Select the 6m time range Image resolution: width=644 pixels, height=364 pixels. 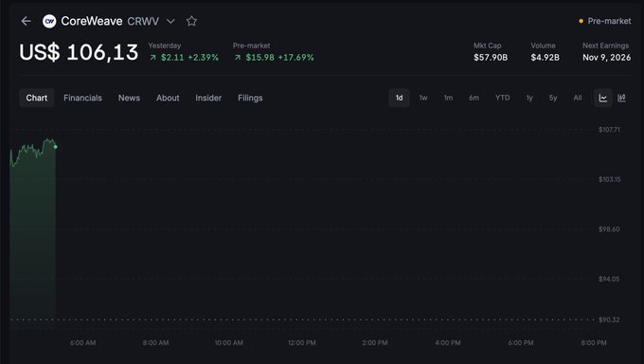pos(474,98)
